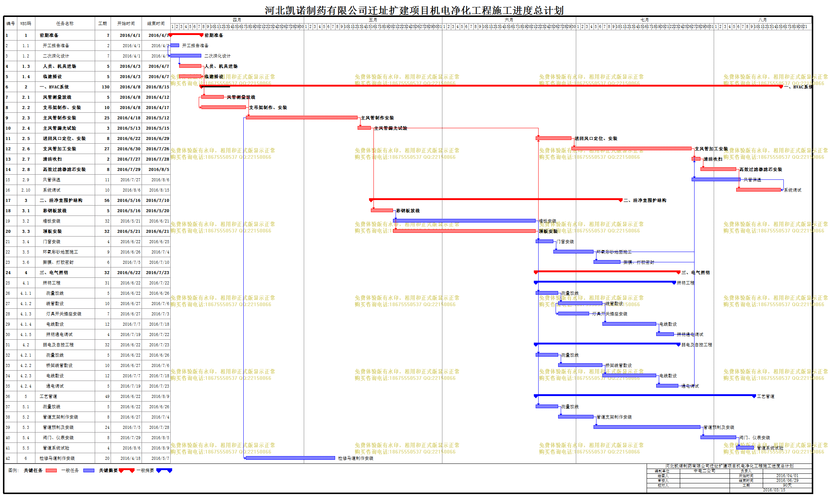Click the 五月 month header
The image size is (828, 504).
click(x=373, y=20)
